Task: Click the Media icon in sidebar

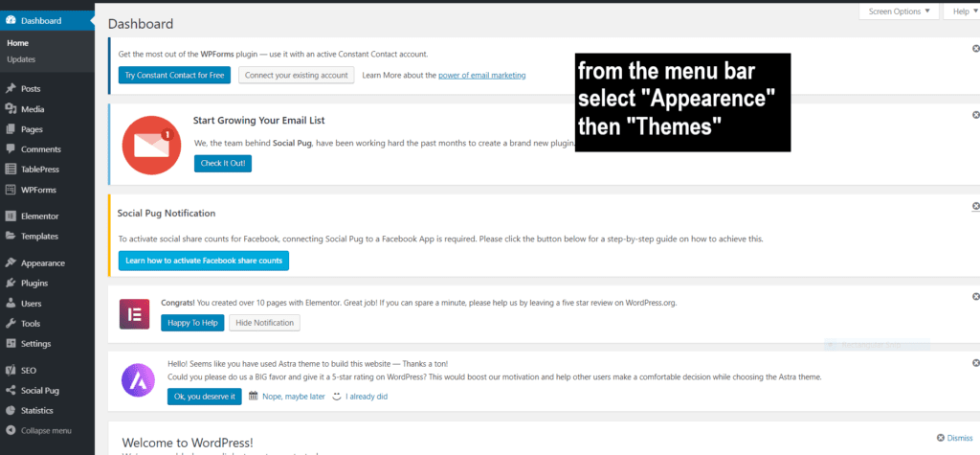Action: pyautogui.click(x=11, y=109)
